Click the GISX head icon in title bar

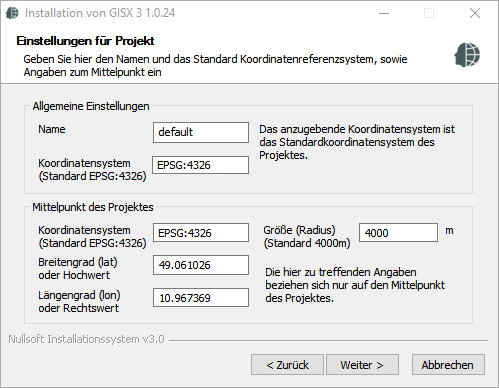coord(12,13)
